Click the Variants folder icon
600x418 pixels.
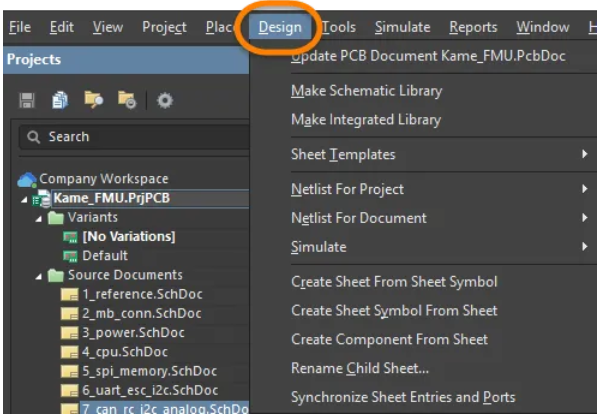pos(56,218)
